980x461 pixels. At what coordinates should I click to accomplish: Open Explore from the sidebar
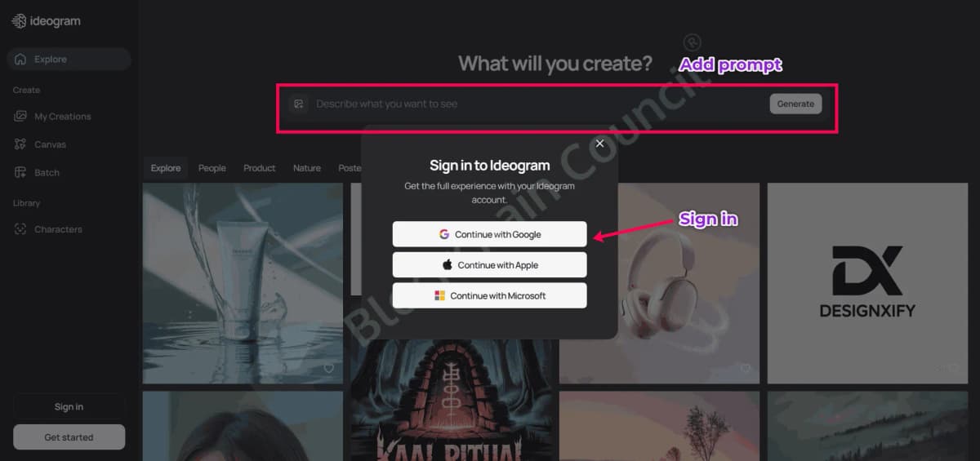69,59
